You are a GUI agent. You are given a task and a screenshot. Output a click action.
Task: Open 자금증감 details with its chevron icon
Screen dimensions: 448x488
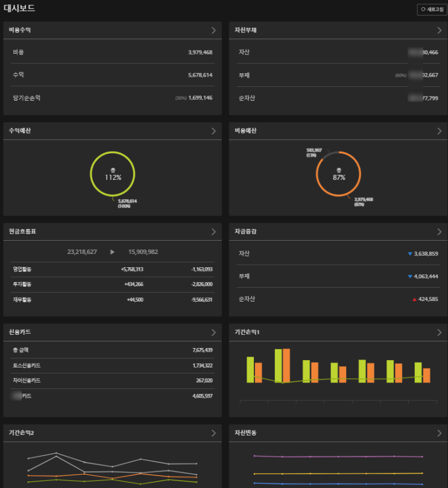coord(440,232)
